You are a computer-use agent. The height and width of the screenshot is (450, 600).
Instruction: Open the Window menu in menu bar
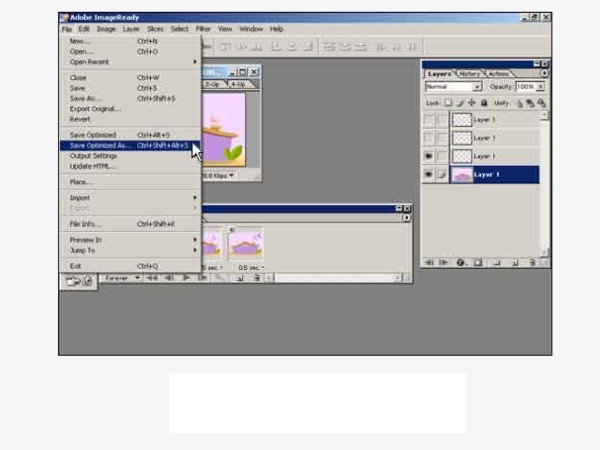pos(251,29)
